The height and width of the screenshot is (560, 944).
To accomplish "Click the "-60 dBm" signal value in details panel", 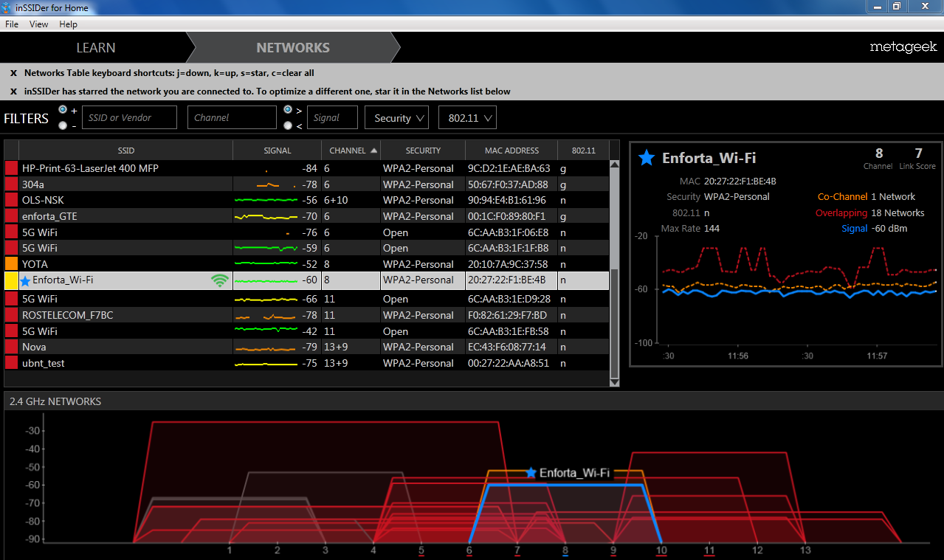I will tap(890, 229).
